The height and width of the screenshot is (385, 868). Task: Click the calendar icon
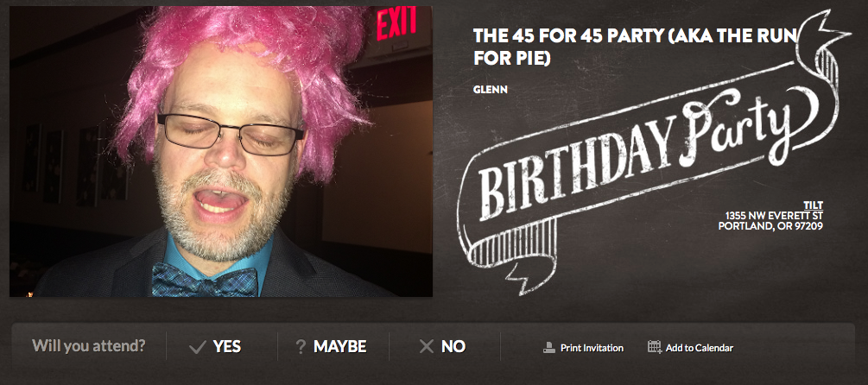coord(655,347)
